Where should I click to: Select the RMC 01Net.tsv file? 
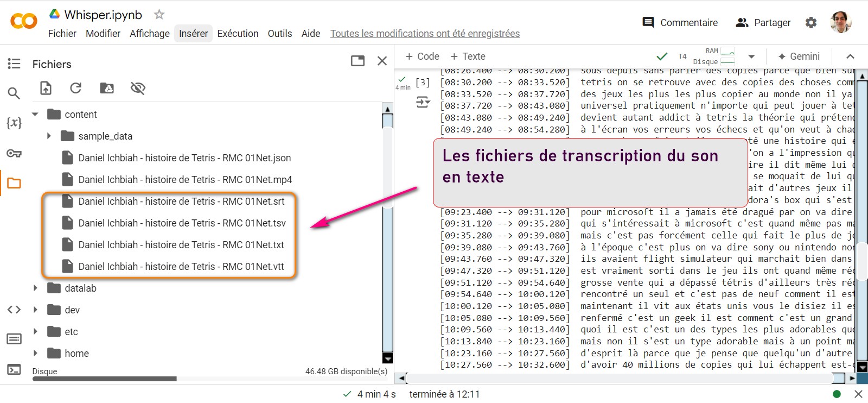182,223
